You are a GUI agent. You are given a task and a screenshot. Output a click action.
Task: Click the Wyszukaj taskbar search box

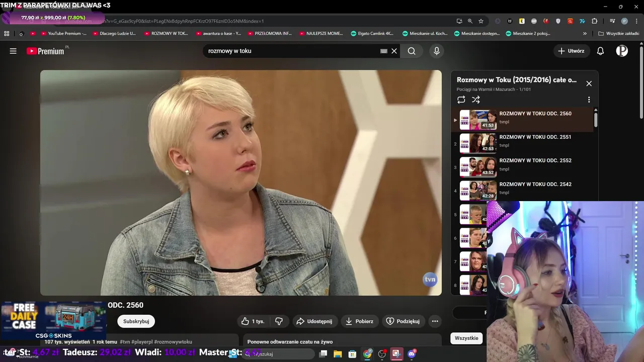tap(277, 354)
